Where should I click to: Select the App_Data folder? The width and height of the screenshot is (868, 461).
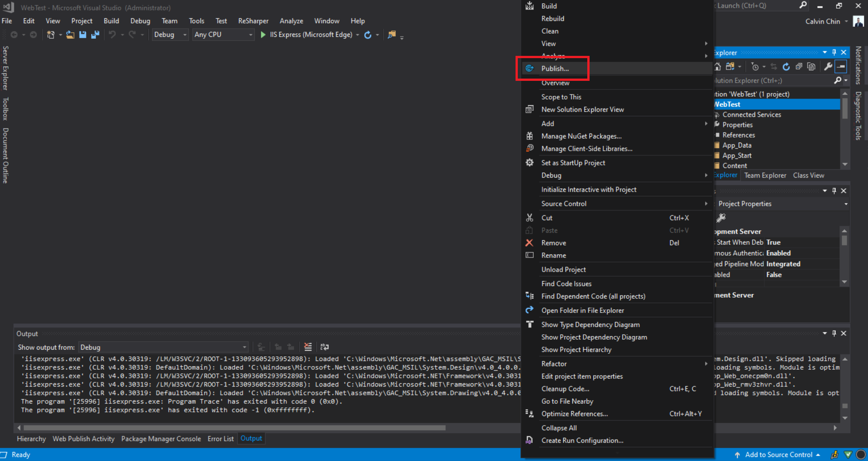[737, 145]
